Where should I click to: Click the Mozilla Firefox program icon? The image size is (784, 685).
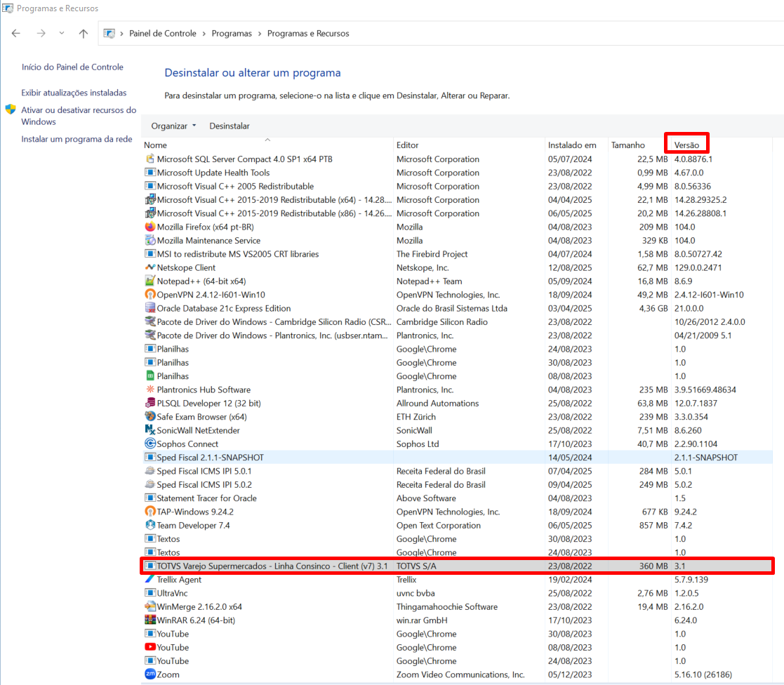point(150,227)
